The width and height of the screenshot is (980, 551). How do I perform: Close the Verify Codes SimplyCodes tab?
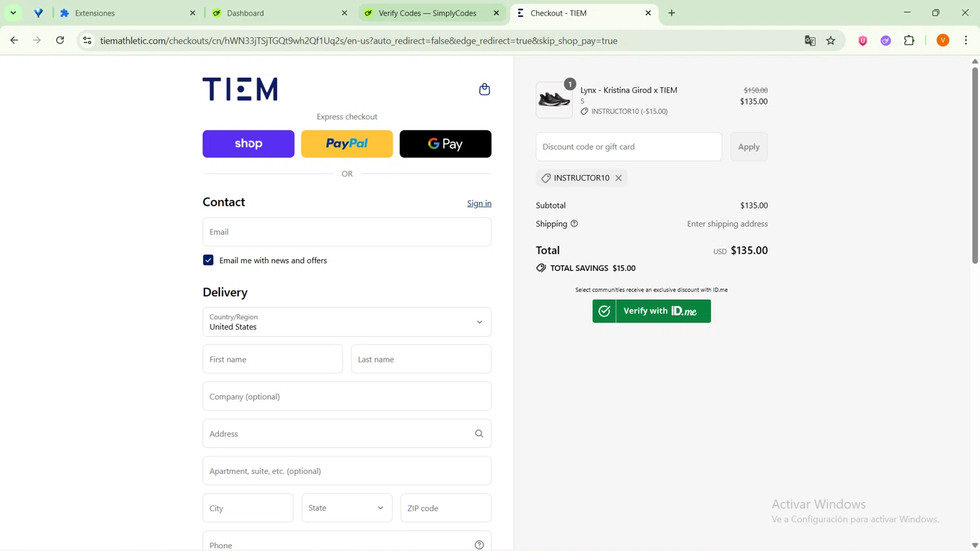(497, 13)
